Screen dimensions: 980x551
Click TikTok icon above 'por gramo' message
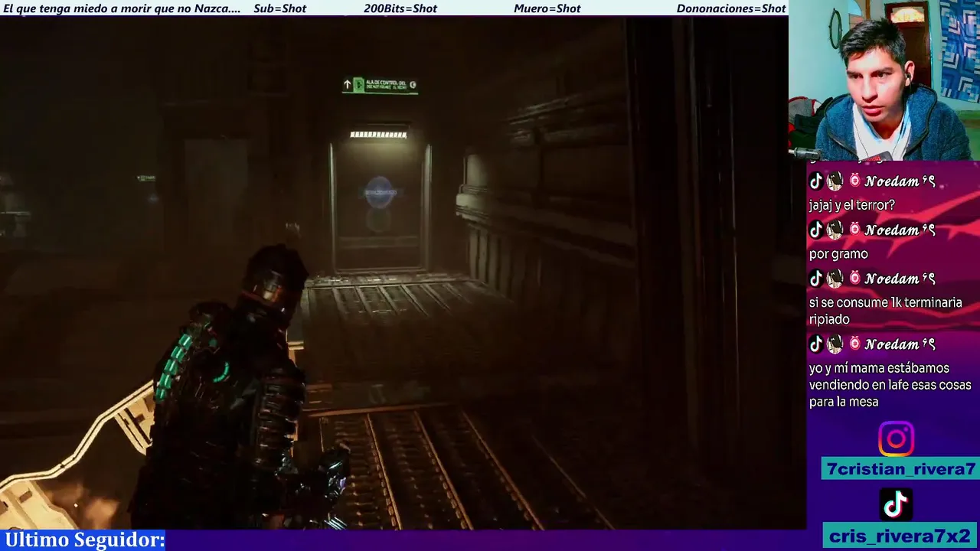(x=816, y=230)
